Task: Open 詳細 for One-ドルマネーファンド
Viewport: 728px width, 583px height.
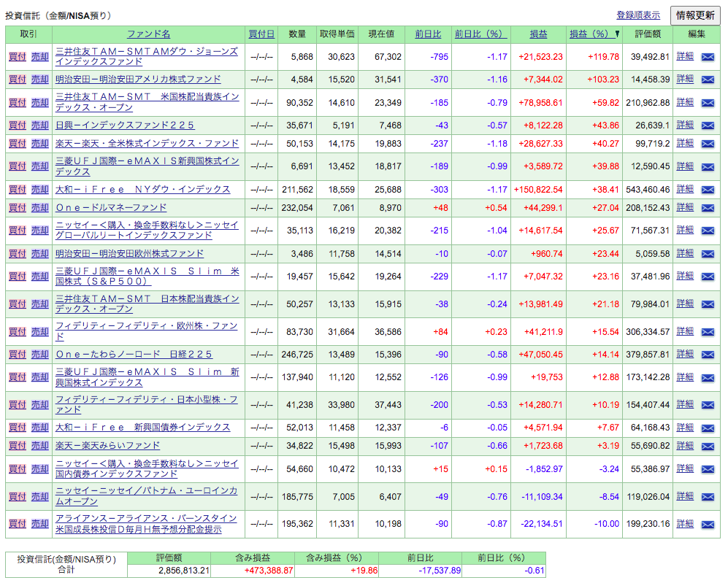Action: tap(685, 207)
